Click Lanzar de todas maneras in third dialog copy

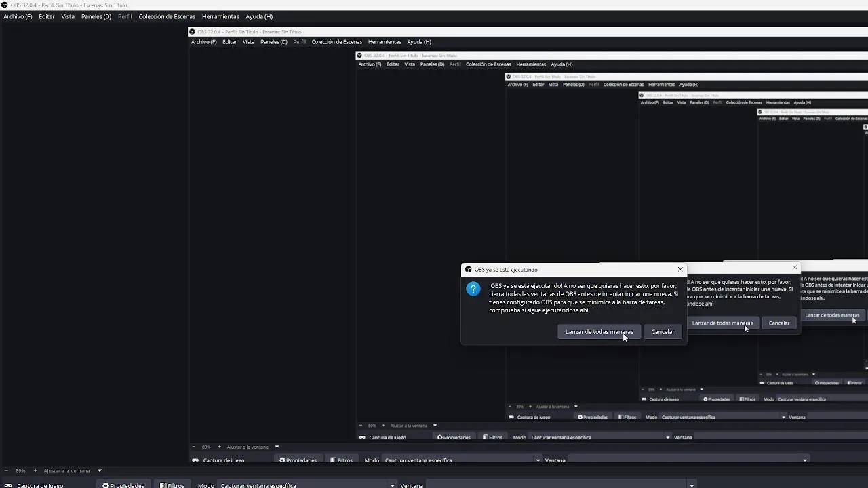point(832,315)
